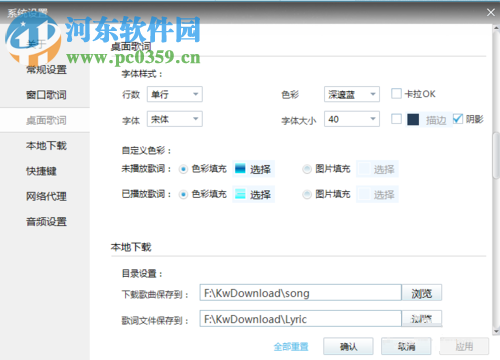Open the 字体大小 dropdown showing 40
This screenshot has width=500, height=360.
tap(352, 119)
